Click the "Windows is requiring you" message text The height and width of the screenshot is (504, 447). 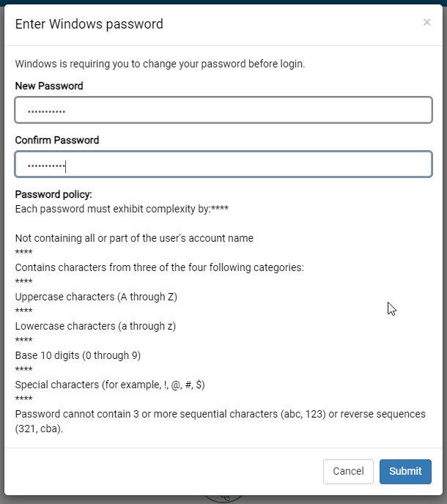point(160,64)
